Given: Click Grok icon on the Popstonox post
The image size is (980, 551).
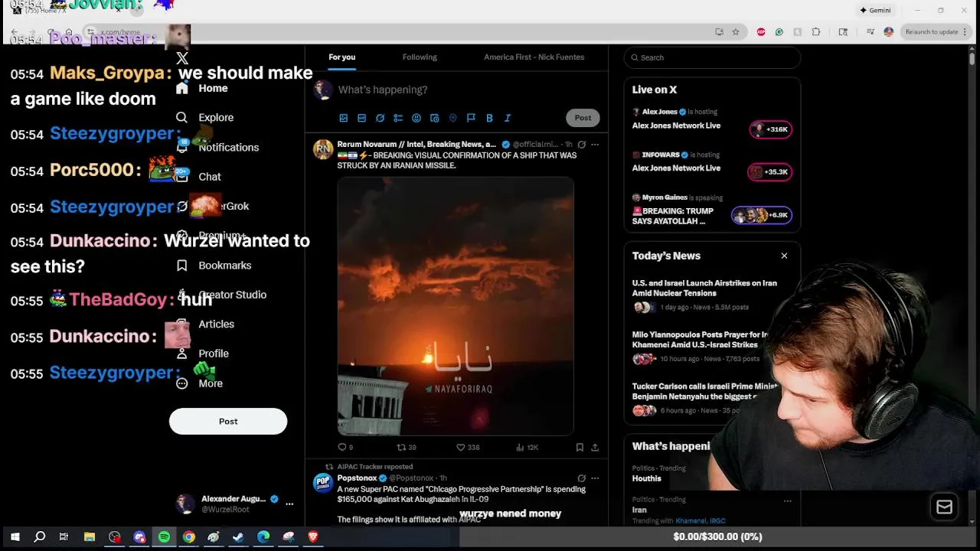Looking at the screenshot, I should pos(582,478).
